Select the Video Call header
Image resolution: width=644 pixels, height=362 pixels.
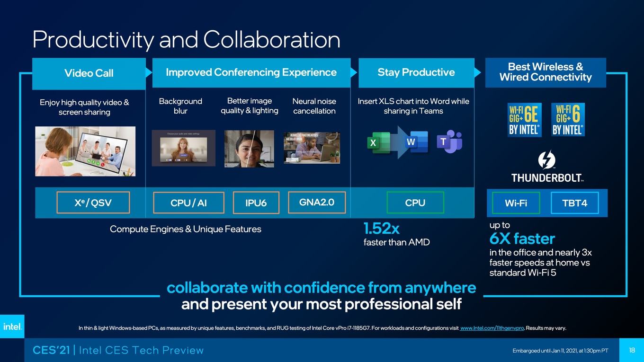click(89, 73)
